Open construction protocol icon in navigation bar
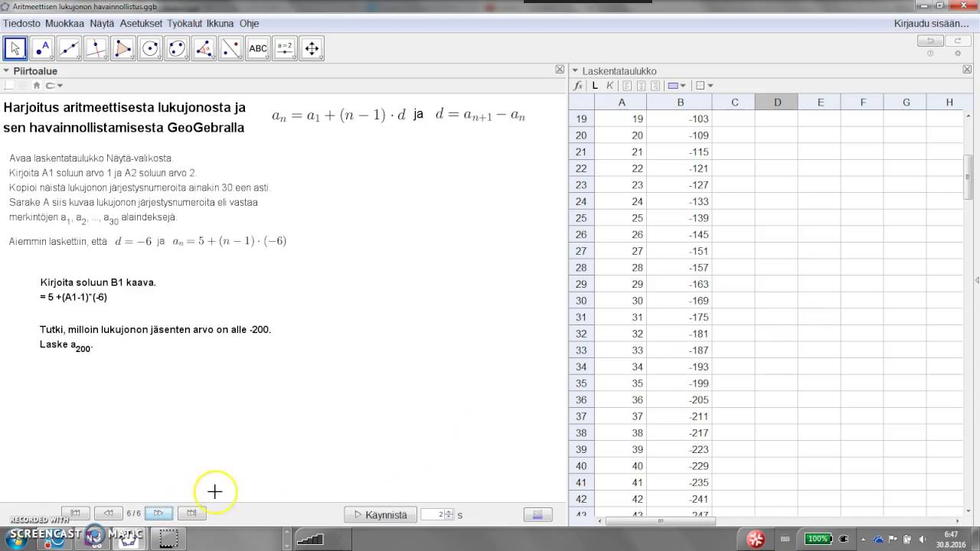The width and height of the screenshot is (980, 551). (537, 515)
